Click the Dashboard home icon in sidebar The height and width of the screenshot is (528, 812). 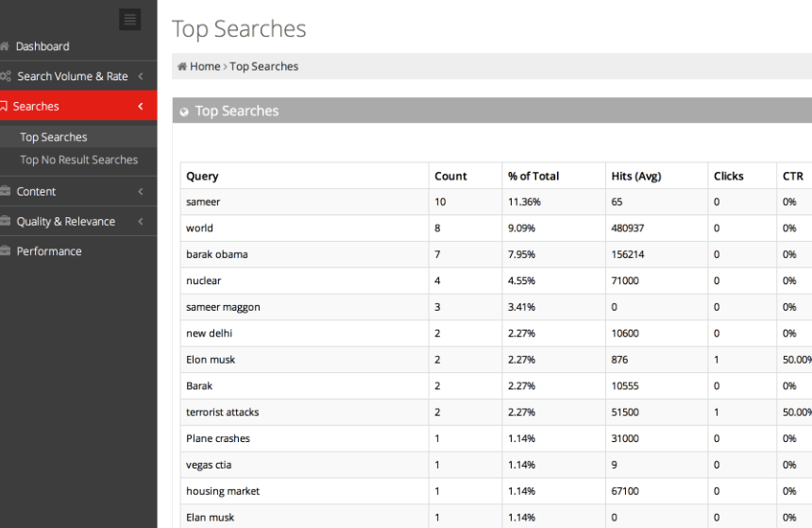tap(5, 46)
